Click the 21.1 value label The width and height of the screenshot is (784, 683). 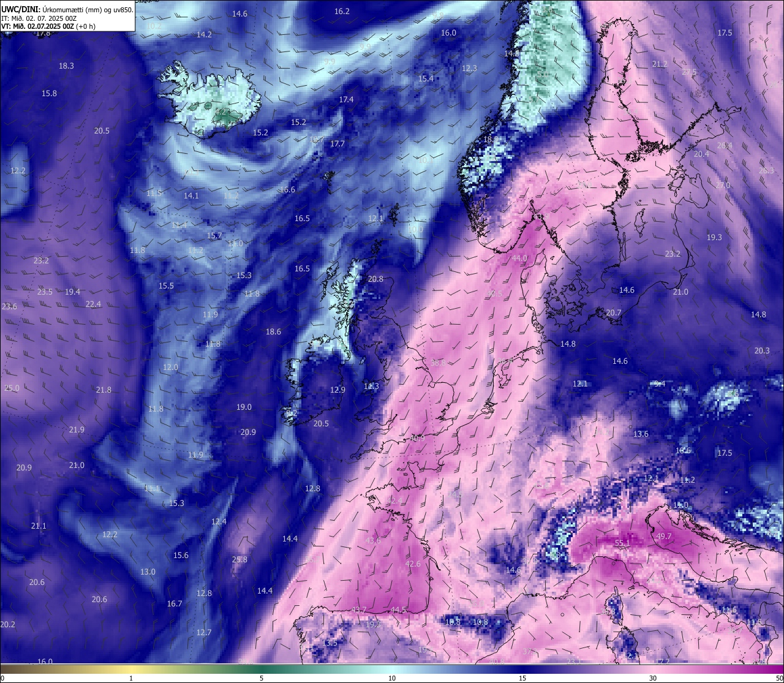39,526
